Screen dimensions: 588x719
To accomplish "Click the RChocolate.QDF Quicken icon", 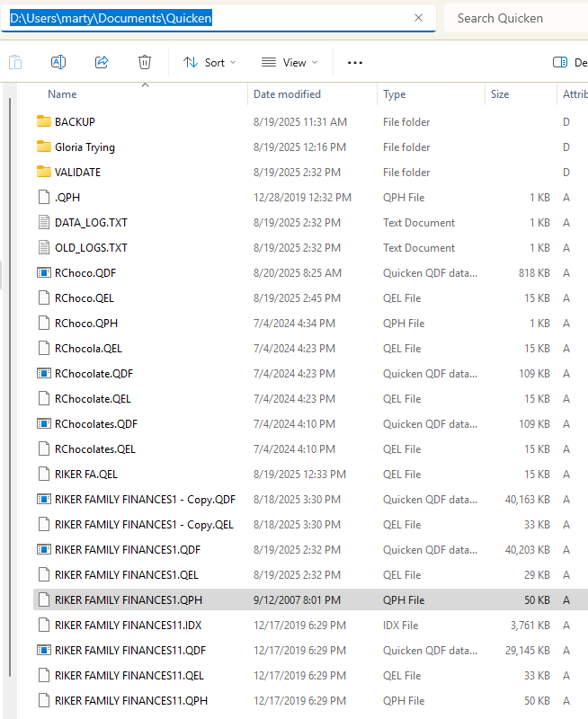I will 44,373.
